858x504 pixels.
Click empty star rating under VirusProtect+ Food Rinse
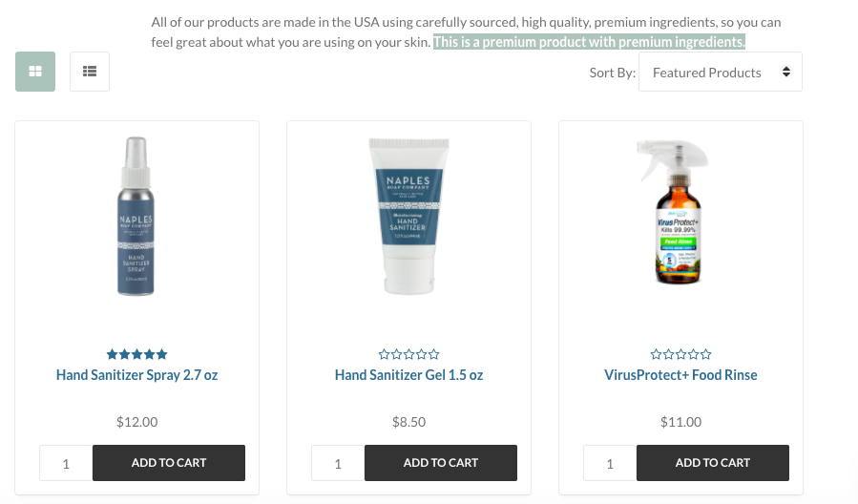click(x=680, y=354)
